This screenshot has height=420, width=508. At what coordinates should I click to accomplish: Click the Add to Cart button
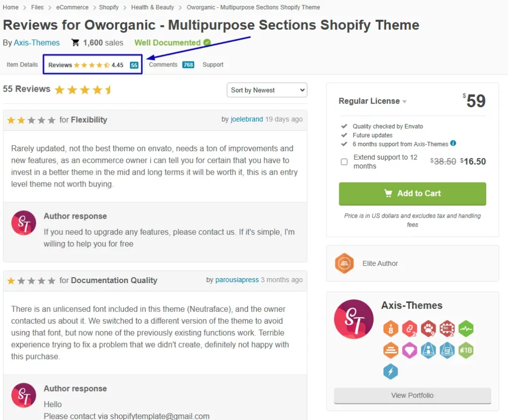412,194
